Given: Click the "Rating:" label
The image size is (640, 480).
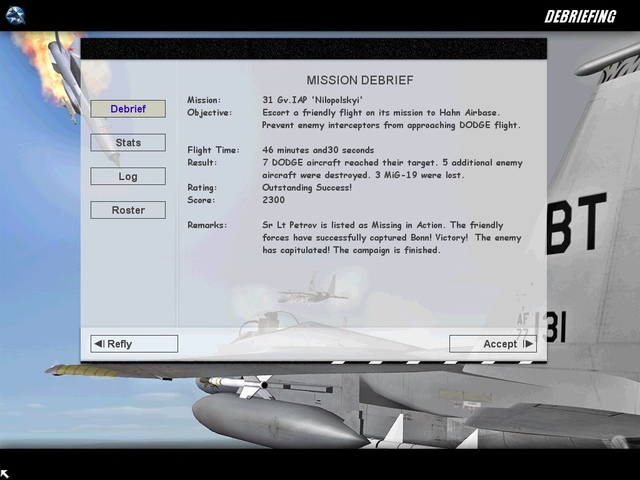Looking at the screenshot, I should [202, 188].
